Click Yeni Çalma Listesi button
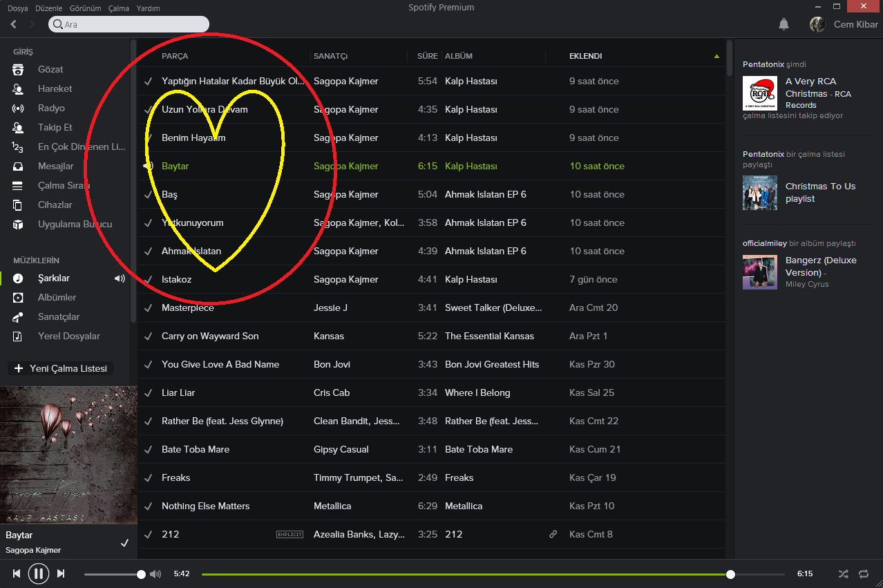The image size is (883, 588). pyautogui.click(x=61, y=368)
